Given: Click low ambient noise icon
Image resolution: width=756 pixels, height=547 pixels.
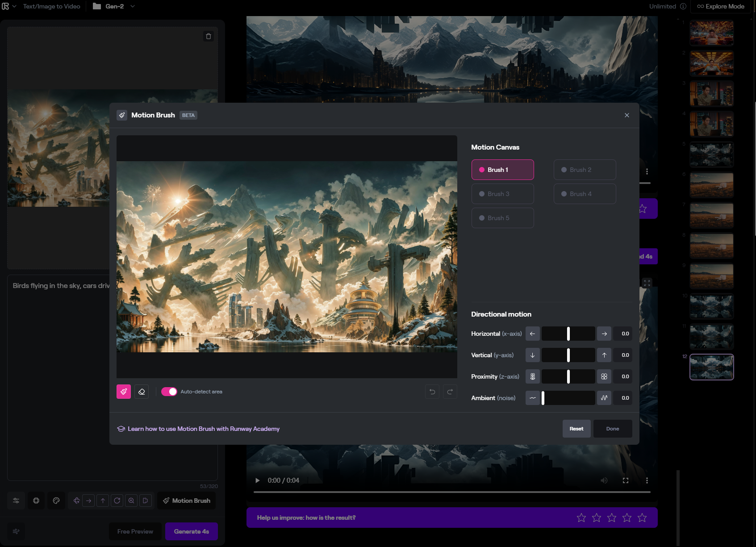Looking at the screenshot, I should pos(533,398).
